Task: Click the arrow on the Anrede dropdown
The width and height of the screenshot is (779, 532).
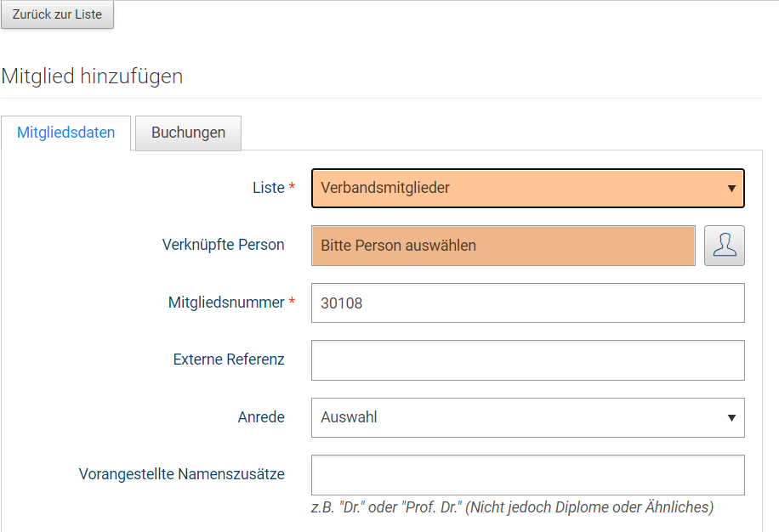Action: coord(731,417)
